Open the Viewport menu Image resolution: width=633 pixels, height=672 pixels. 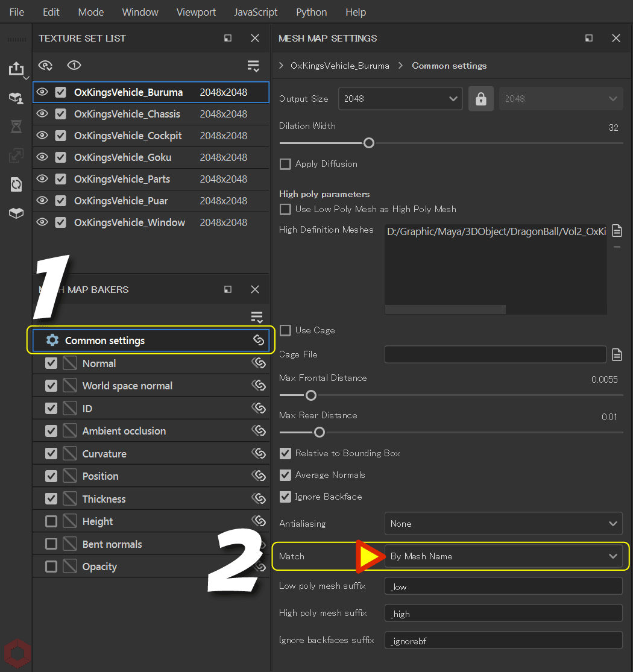pyautogui.click(x=196, y=11)
